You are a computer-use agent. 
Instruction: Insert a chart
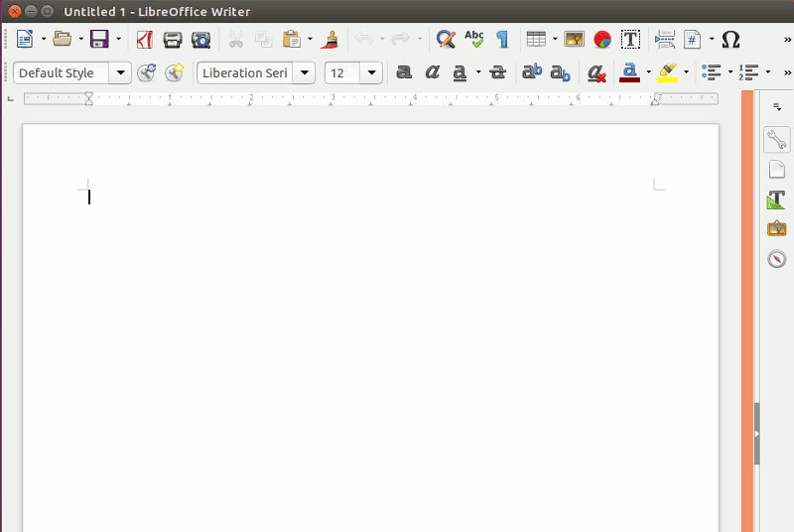point(602,39)
